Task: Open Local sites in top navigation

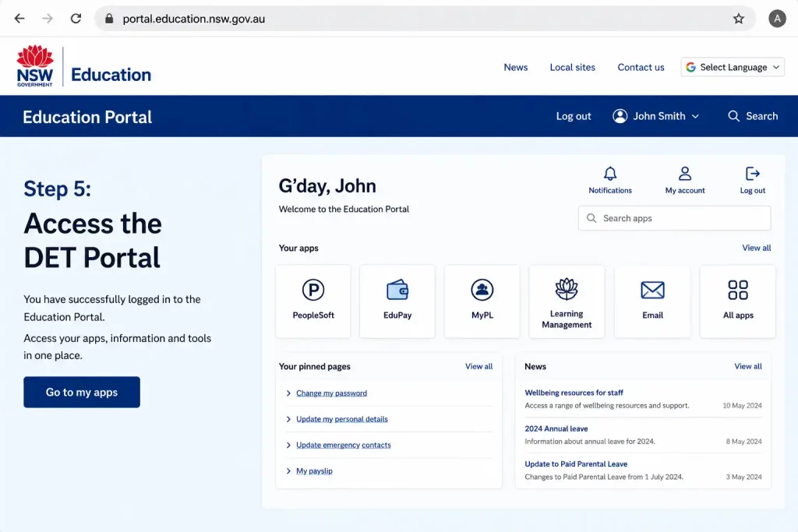Action: [572, 67]
